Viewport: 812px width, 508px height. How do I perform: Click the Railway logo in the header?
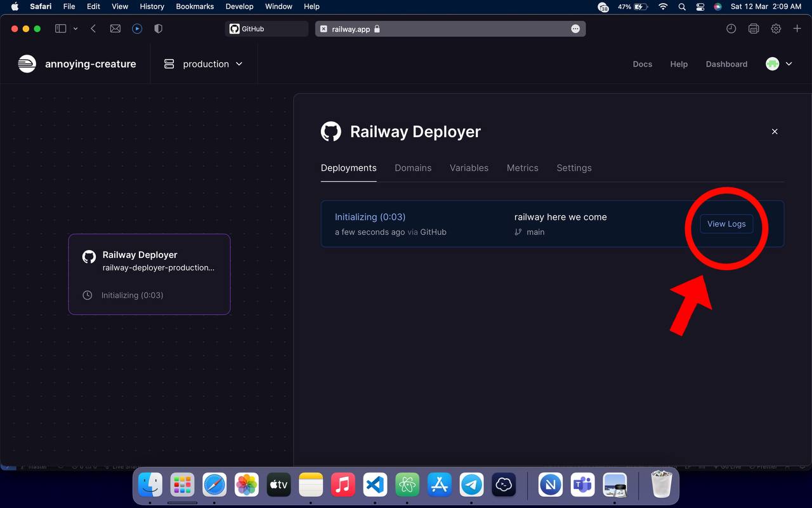27,64
